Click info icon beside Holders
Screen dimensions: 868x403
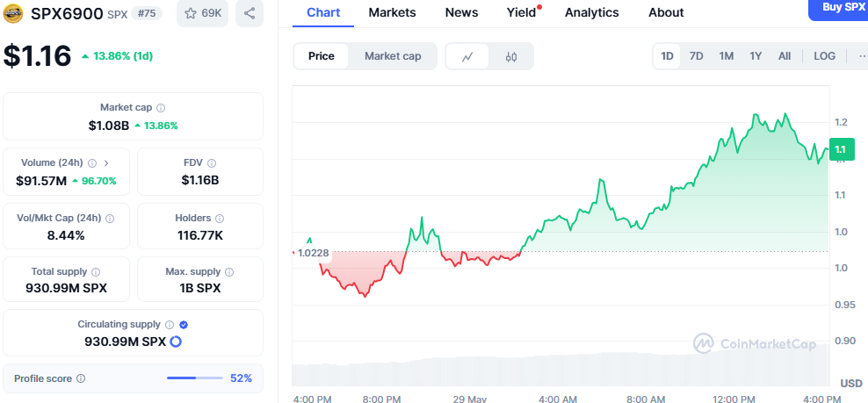click(x=220, y=218)
